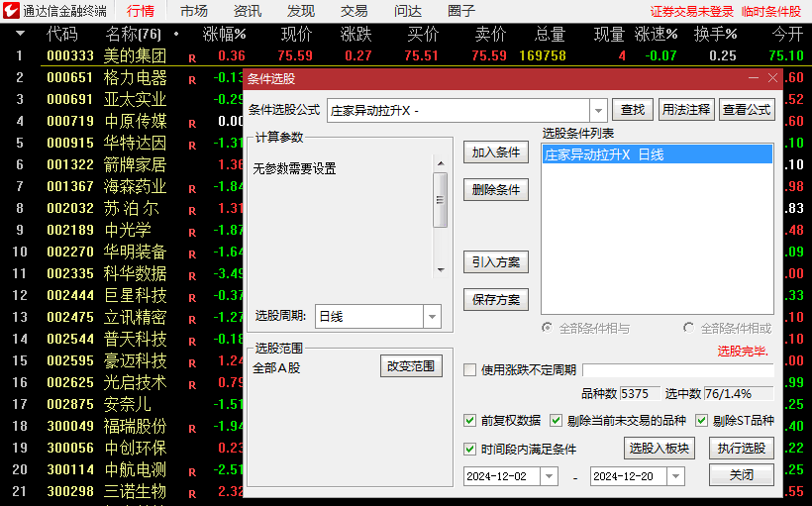812x506 pixels.
Task: Open the 资讯 menu tab
Action: coord(248,11)
